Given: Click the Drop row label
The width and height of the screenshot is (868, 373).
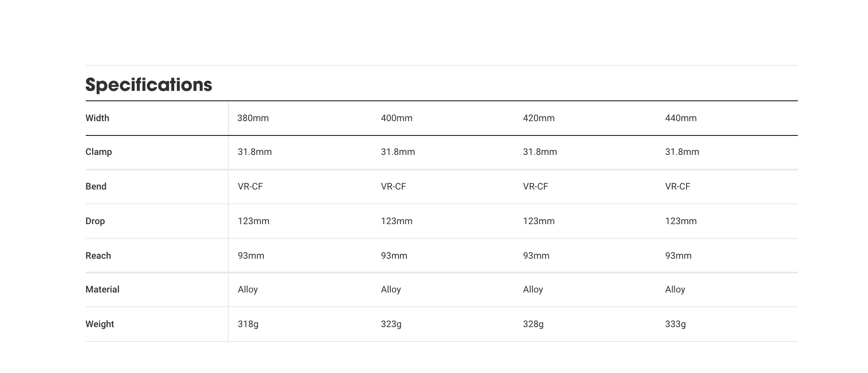Looking at the screenshot, I should pyautogui.click(x=95, y=221).
